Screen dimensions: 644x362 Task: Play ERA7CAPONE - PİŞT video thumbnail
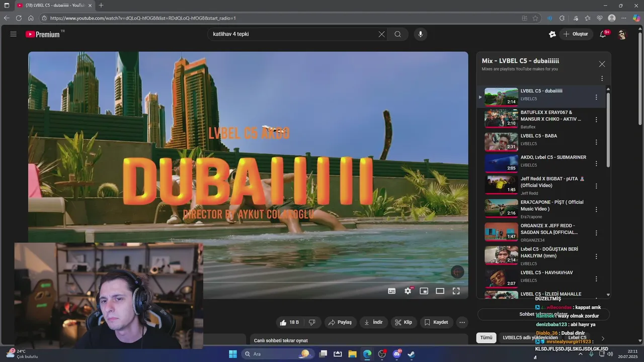(501, 208)
